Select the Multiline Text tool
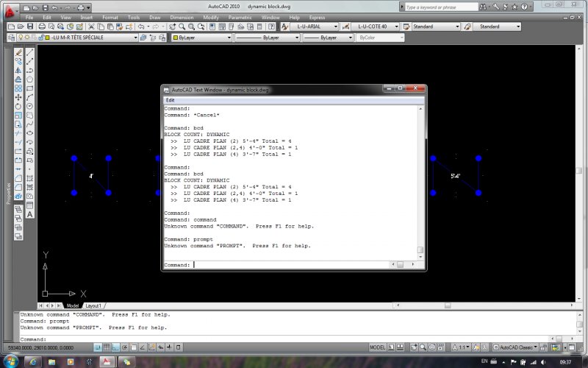 coord(30,214)
